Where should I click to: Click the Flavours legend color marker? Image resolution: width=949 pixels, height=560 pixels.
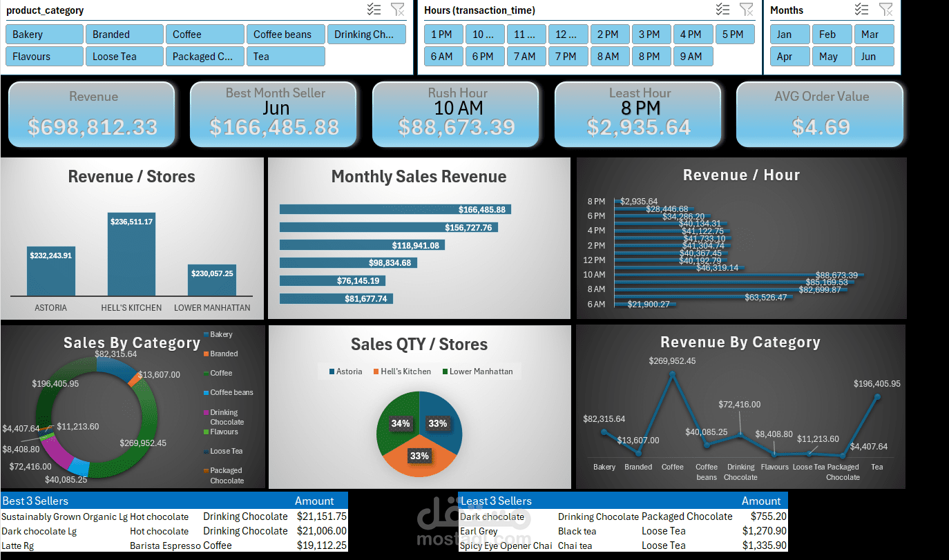[206, 432]
